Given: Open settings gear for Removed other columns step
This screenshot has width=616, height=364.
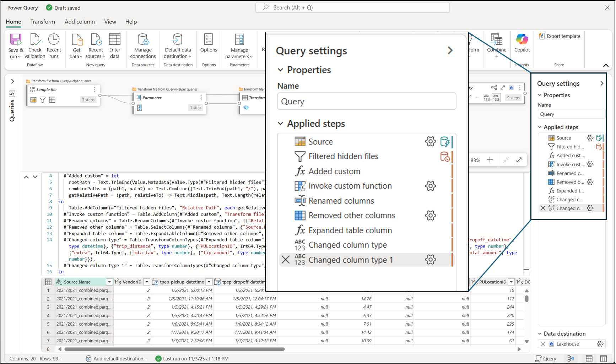Looking at the screenshot, I should 590,182.
